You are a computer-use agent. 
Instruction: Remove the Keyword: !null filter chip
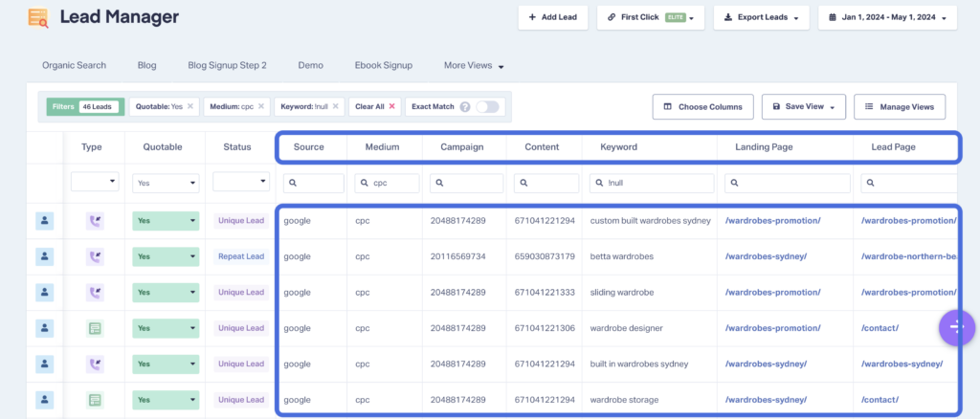[335, 107]
